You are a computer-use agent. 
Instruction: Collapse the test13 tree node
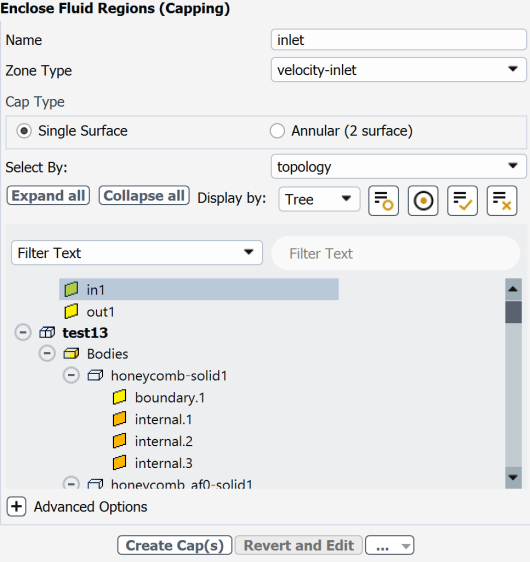point(23,333)
